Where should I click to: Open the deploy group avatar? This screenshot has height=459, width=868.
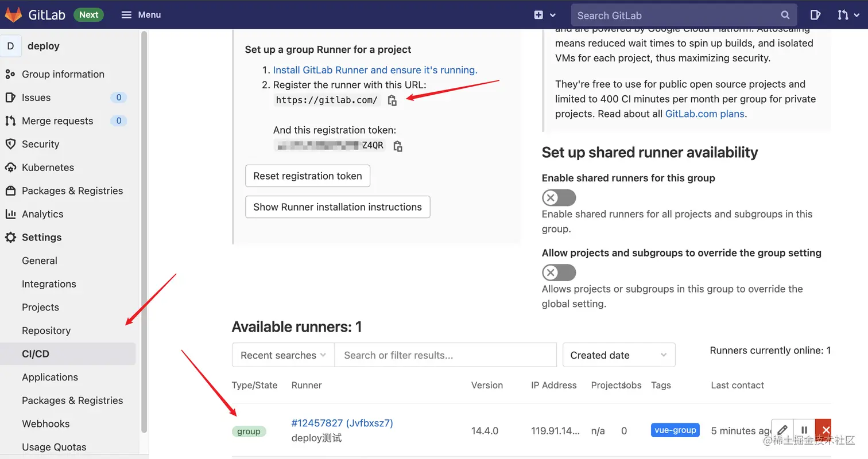click(x=11, y=46)
